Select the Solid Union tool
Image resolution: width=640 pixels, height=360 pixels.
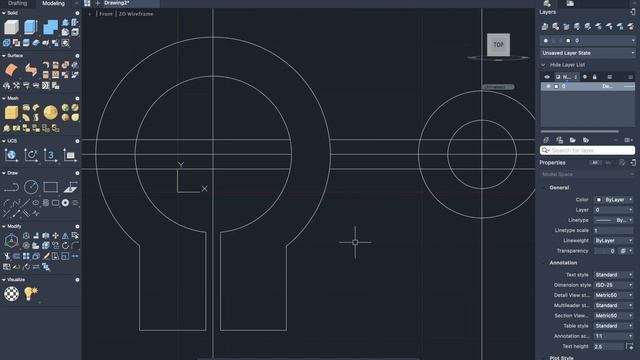point(50,27)
